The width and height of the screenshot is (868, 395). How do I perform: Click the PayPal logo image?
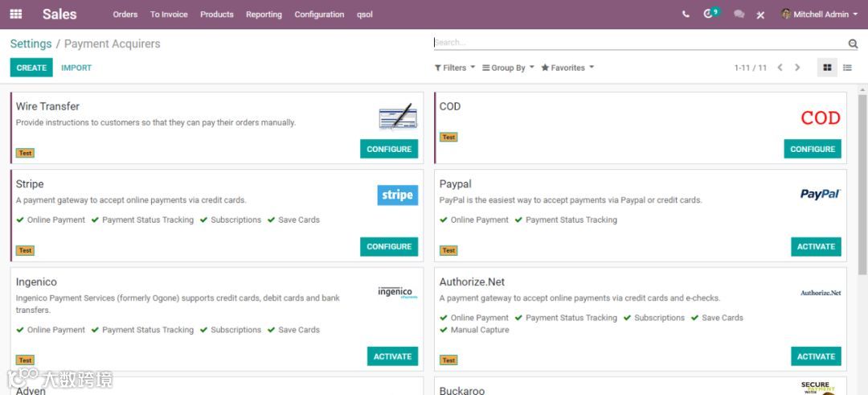(821, 194)
